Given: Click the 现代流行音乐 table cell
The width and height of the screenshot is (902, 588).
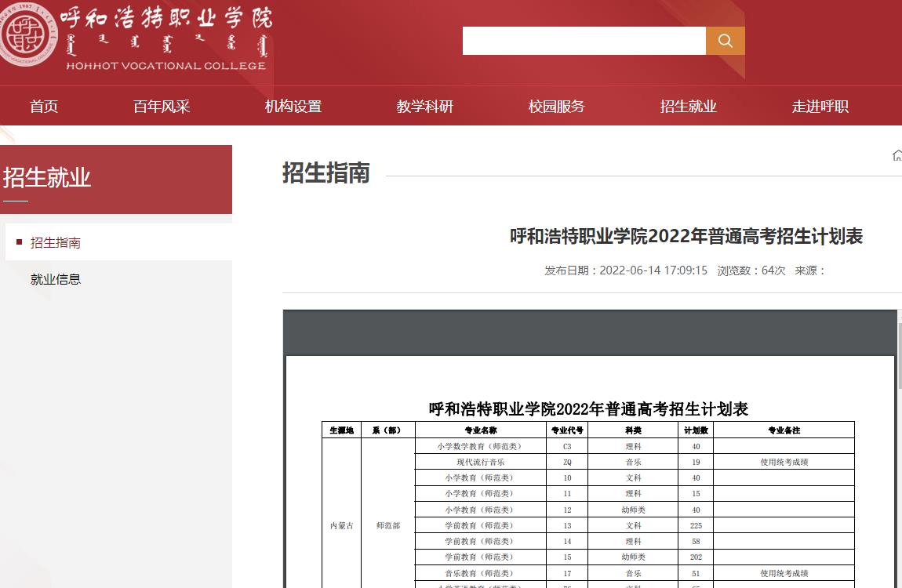Looking at the screenshot, I should coord(481,462).
